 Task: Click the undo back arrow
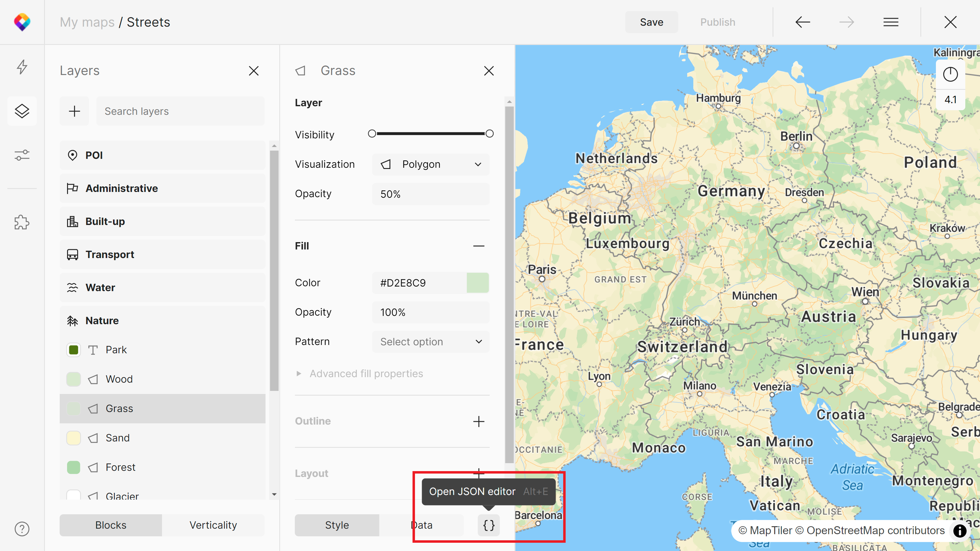pyautogui.click(x=802, y=22)
